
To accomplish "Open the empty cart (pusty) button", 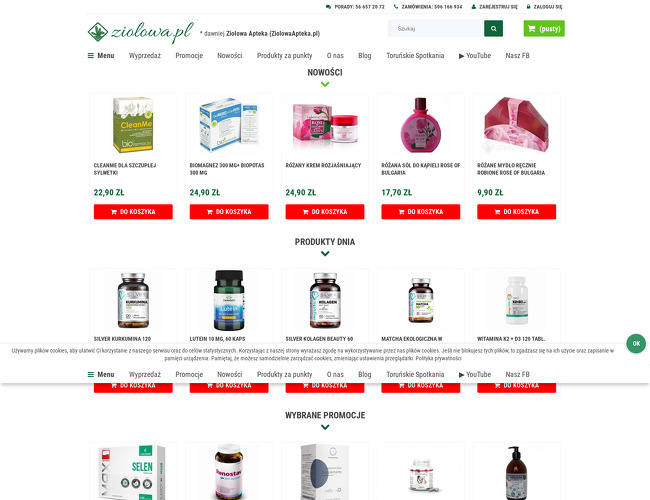I will point(544,29).
